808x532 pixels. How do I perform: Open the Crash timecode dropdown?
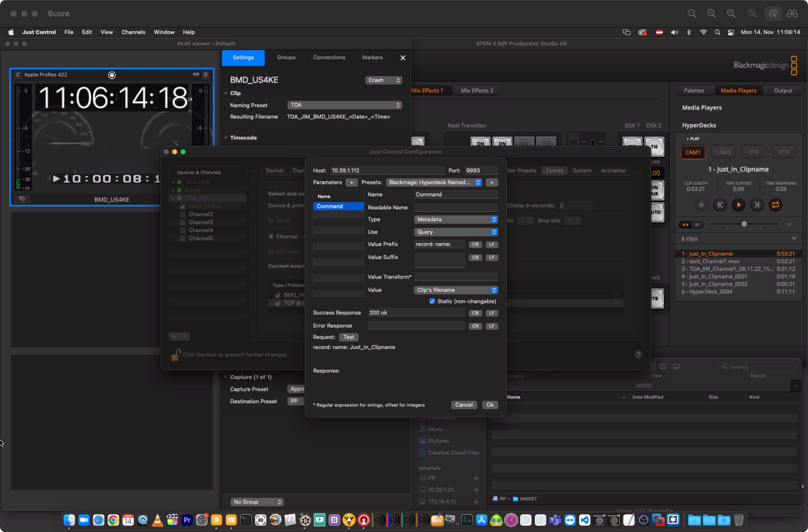pyautogui.click(x=384, y=80)
